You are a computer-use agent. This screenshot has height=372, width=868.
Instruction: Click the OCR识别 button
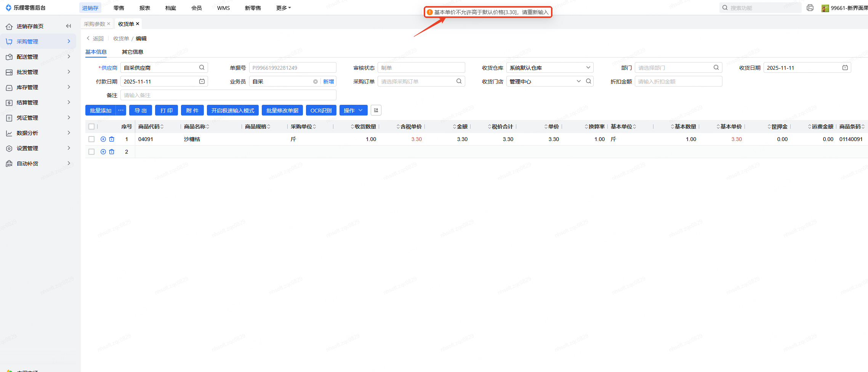321,110
